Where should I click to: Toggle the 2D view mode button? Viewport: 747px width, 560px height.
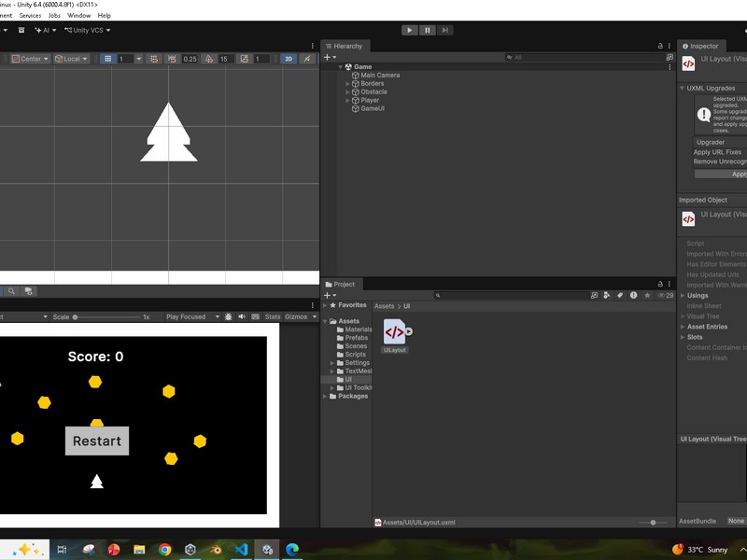[289, 59]
